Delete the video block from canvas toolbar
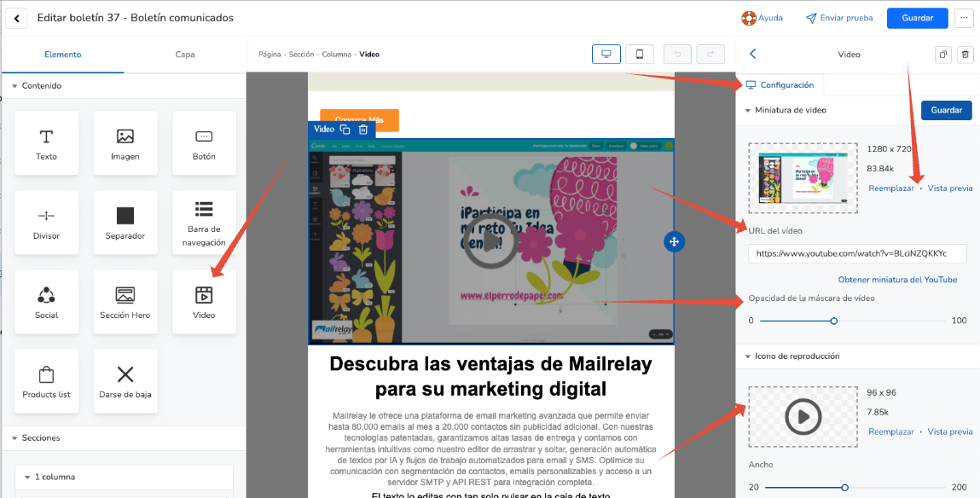Screen dimensions: 980x498 (363, 130)
